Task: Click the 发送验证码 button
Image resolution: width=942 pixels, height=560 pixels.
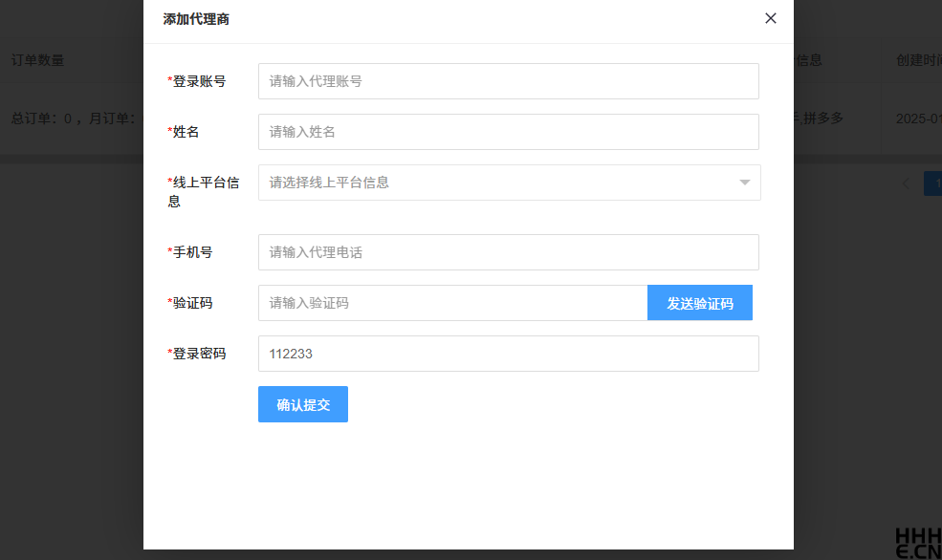Action: point(699,302)
